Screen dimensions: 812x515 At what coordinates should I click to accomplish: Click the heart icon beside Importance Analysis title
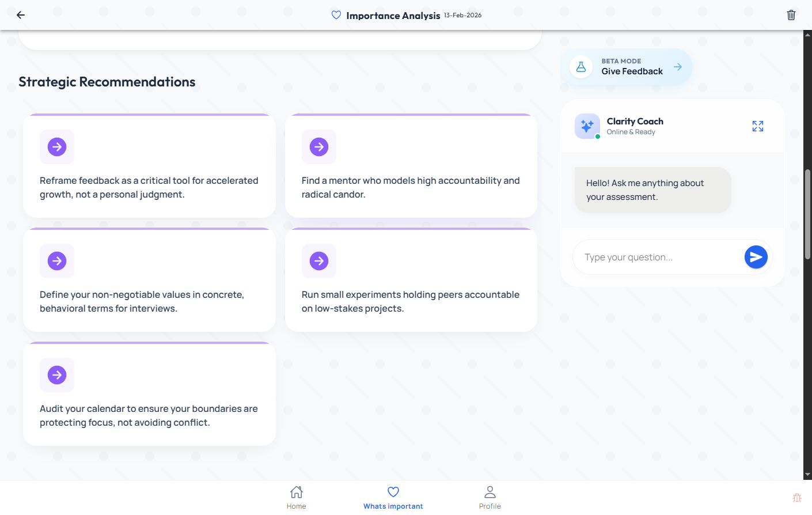[x=336, y=15]
